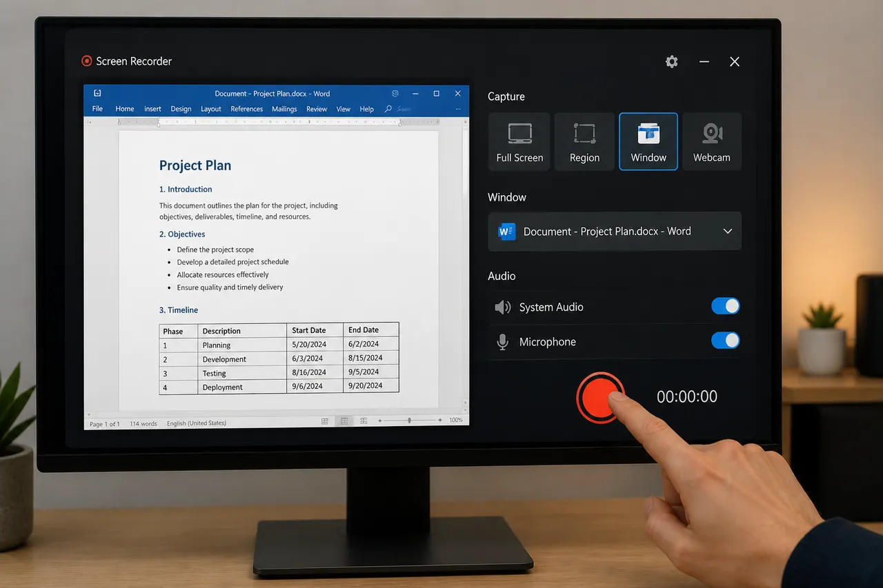Click the Word app icon in window selector

507,232
